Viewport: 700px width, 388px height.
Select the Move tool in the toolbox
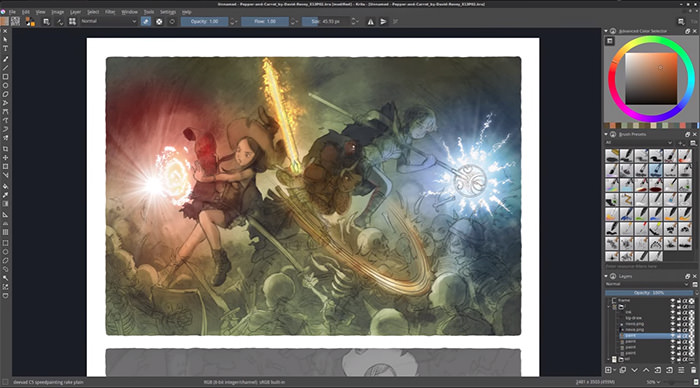pyautogui.click(x=5, y=158)
